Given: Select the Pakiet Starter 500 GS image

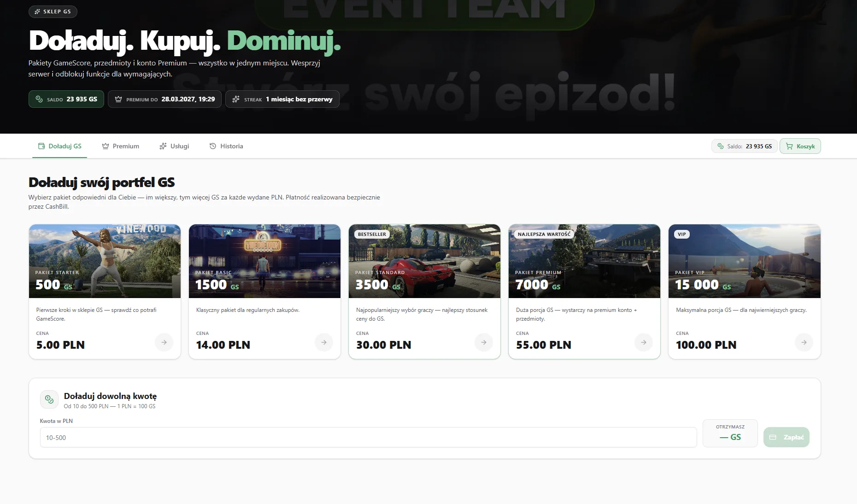Looking at the screenshot, I should 105,261.
